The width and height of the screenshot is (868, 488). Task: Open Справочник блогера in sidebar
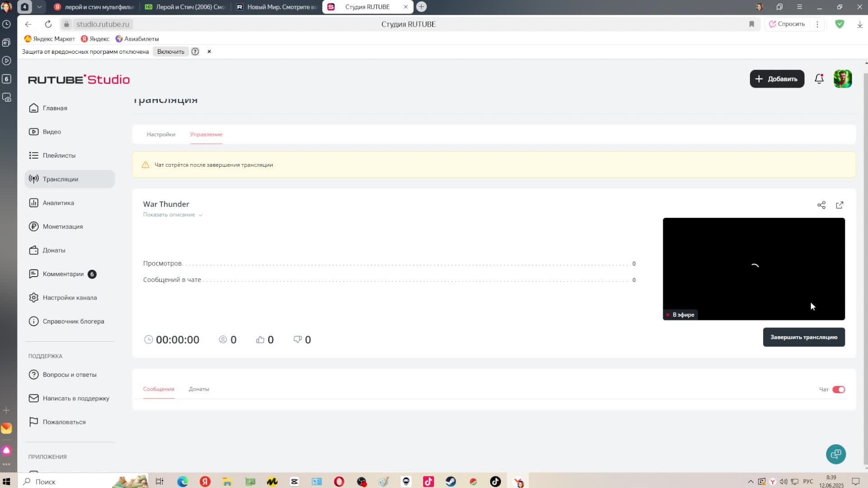[x=73, y=322]
